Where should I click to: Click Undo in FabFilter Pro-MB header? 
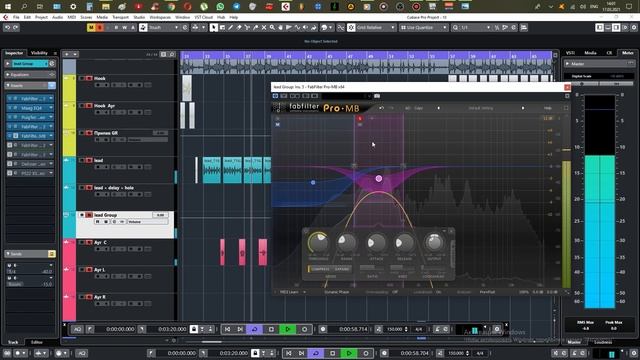click(x=381, y=108)
